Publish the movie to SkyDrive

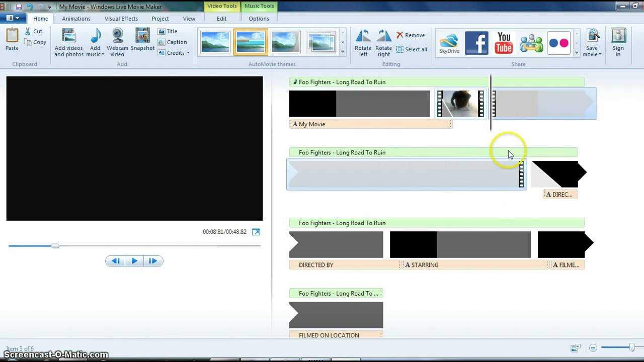449,43
